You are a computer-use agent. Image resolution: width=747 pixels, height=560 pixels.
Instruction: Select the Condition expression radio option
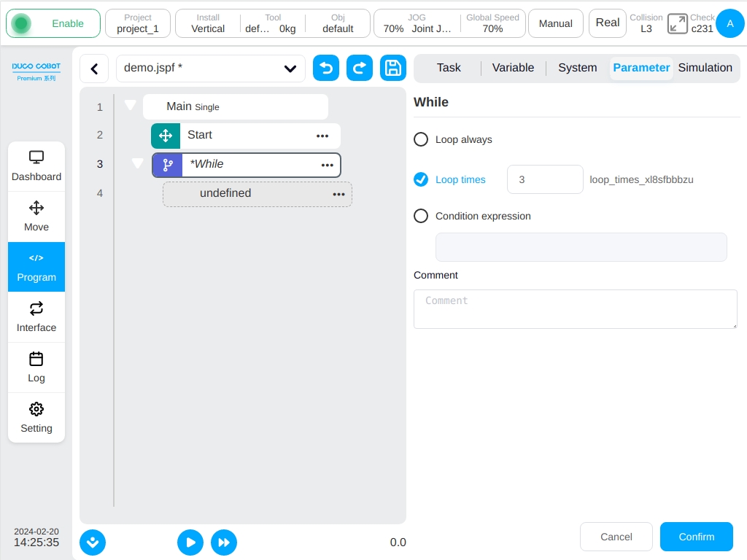[421, 216]
